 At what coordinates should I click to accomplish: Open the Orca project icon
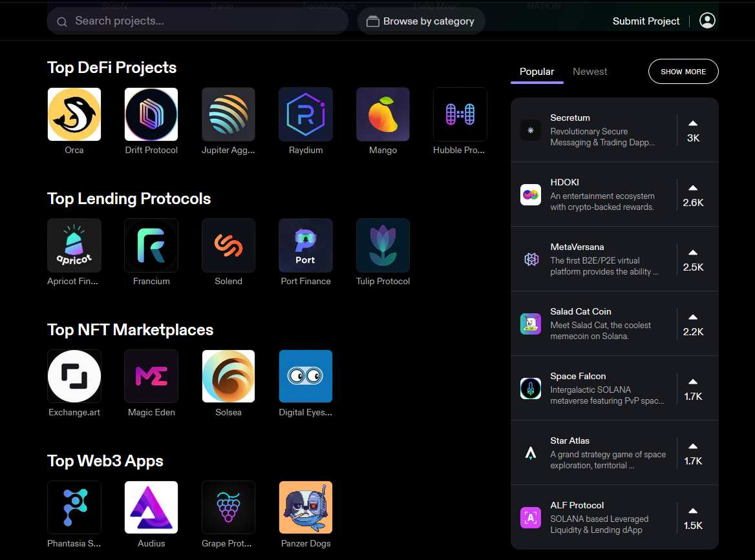pyautogui.click(x=74, y=114)
